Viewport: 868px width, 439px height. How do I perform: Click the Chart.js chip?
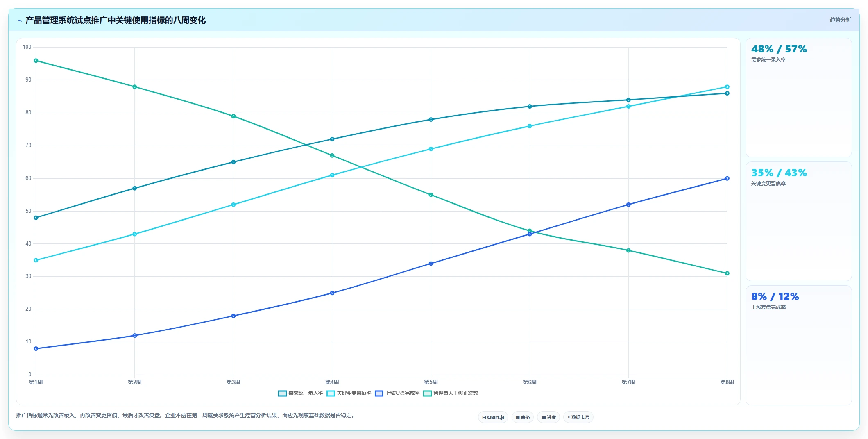493,417
